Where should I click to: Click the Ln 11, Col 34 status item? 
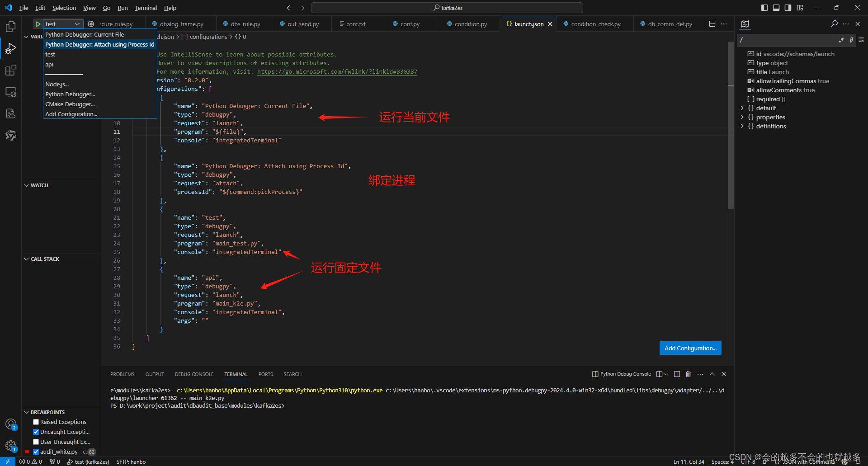(689, 461)
